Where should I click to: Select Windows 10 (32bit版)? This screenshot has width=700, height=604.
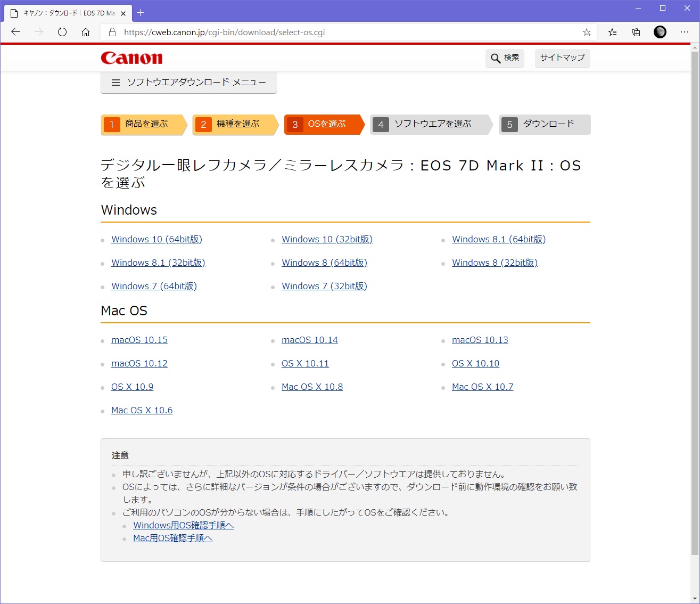coord(327,239)
